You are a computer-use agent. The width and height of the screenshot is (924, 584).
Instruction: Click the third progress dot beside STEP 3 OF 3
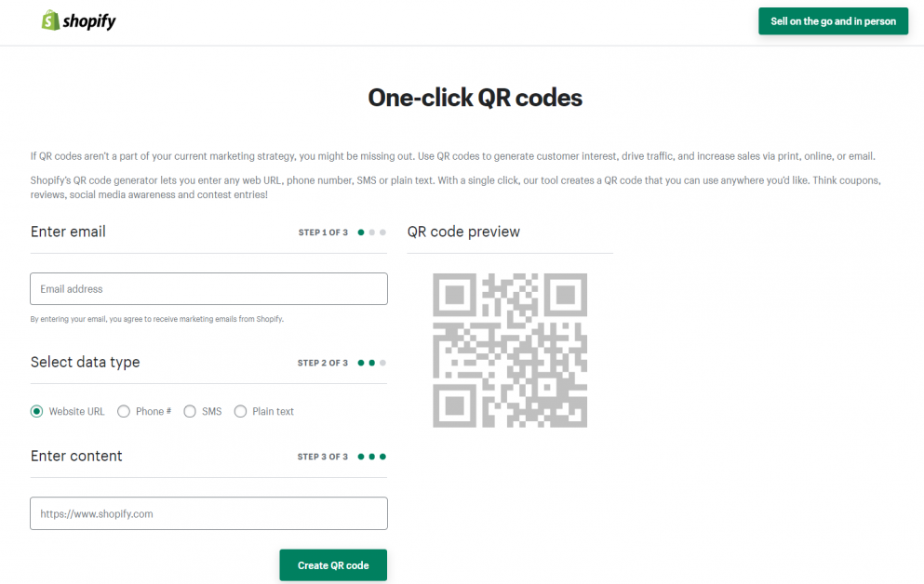click(x=384, y=457)
